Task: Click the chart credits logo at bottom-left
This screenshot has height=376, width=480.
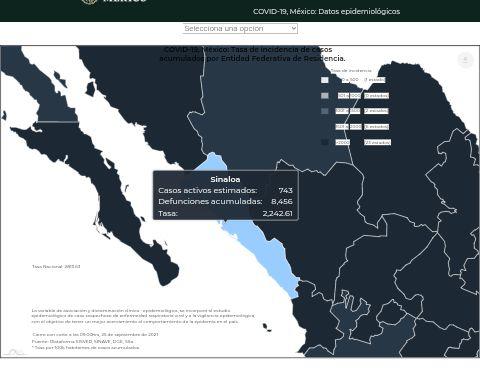Action: click(x=13, y=352)
